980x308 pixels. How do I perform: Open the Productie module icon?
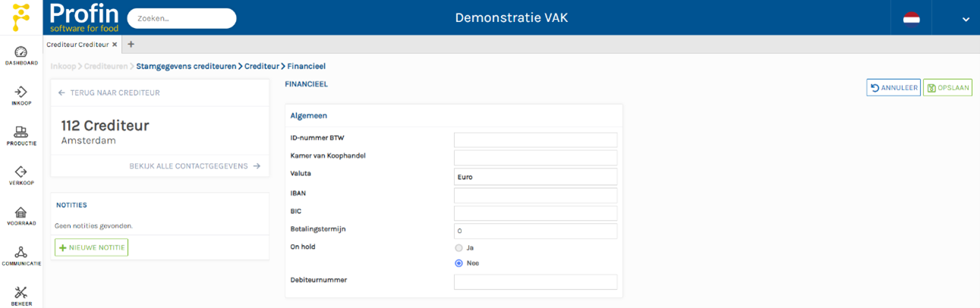tap(21, 133)
